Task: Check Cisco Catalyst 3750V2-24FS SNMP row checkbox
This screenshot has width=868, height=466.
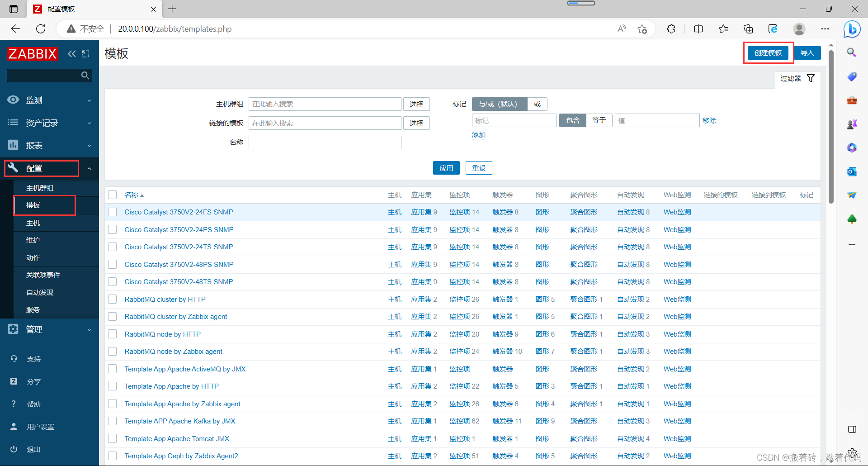Action: coord(113,212)
